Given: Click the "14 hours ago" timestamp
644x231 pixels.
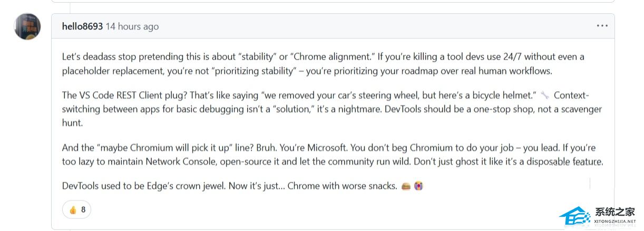Looking at the screenshot, I should point(132,26).
